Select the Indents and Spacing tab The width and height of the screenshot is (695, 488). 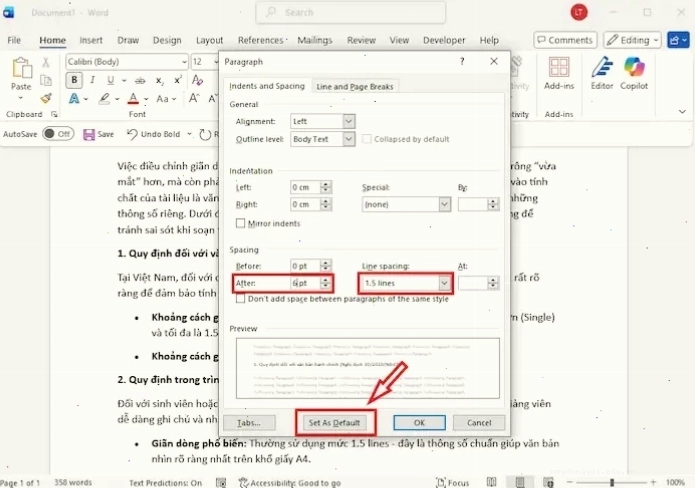click(267, 86)
